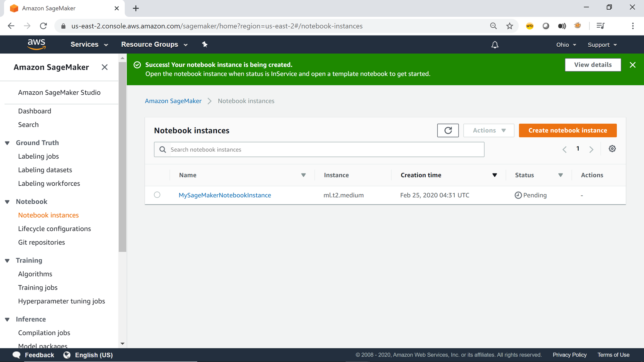
Task: Click the Search notebook instances field
Action: pyautogui.click(x=325, y=150)
